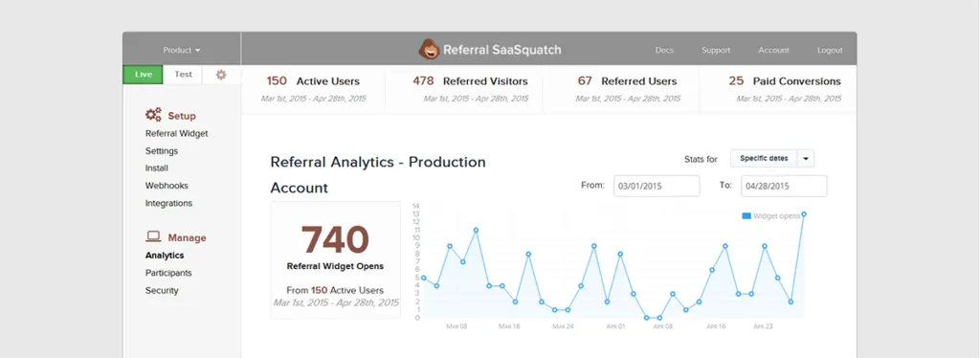Click the Manage section heading

click(x=187, y=238)
